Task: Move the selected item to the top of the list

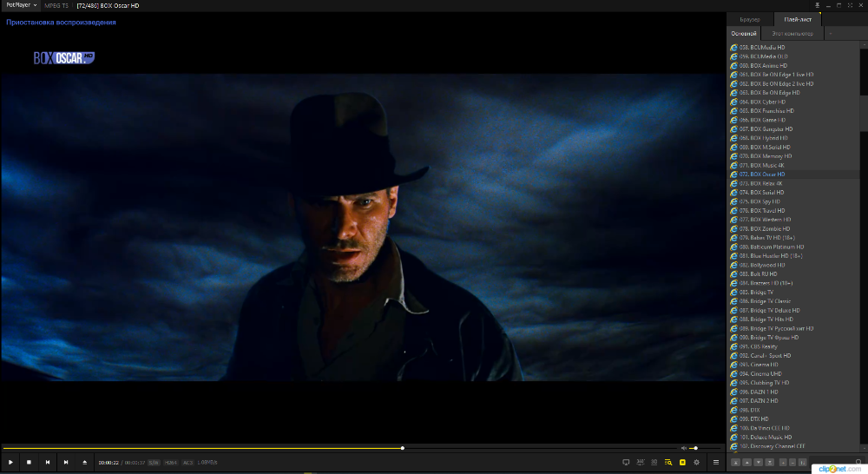Action: click(736, 463)
